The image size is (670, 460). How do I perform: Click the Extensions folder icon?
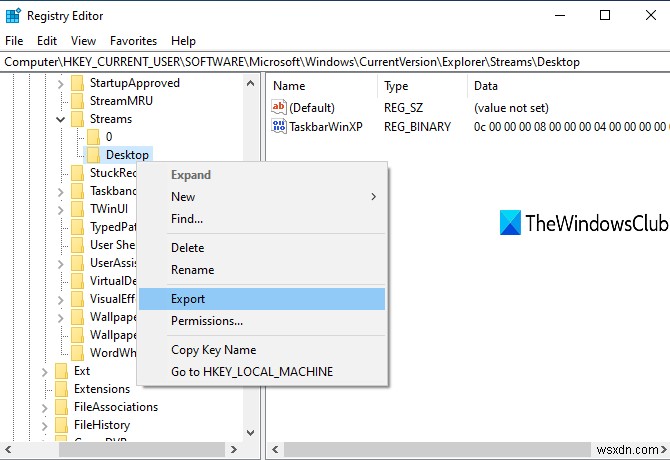(x=62, y=389)
